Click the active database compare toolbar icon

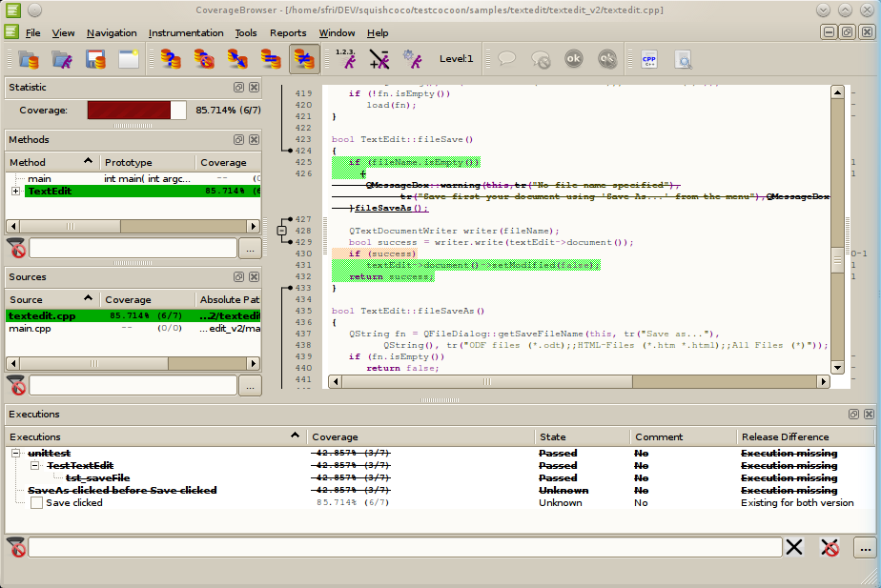(x=304, y=59)
